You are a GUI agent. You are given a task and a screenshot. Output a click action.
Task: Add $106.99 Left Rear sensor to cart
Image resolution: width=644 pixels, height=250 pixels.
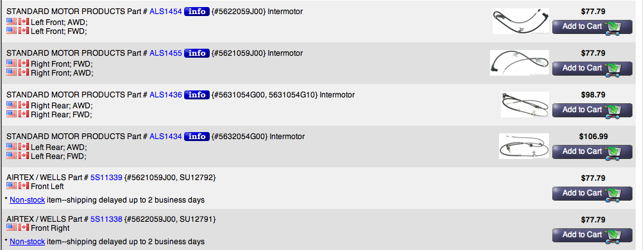pyautogui.click(x=592, y=152)
